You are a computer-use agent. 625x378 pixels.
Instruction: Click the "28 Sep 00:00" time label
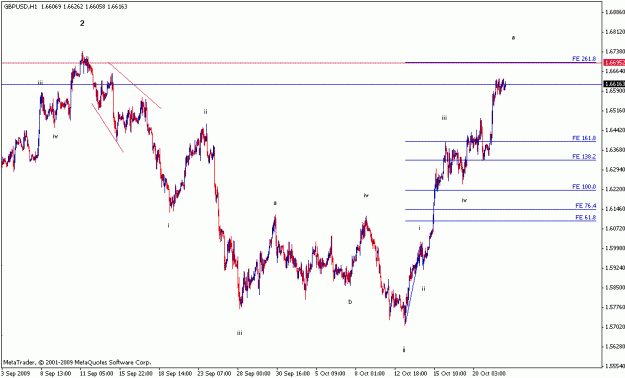point(254,374)
